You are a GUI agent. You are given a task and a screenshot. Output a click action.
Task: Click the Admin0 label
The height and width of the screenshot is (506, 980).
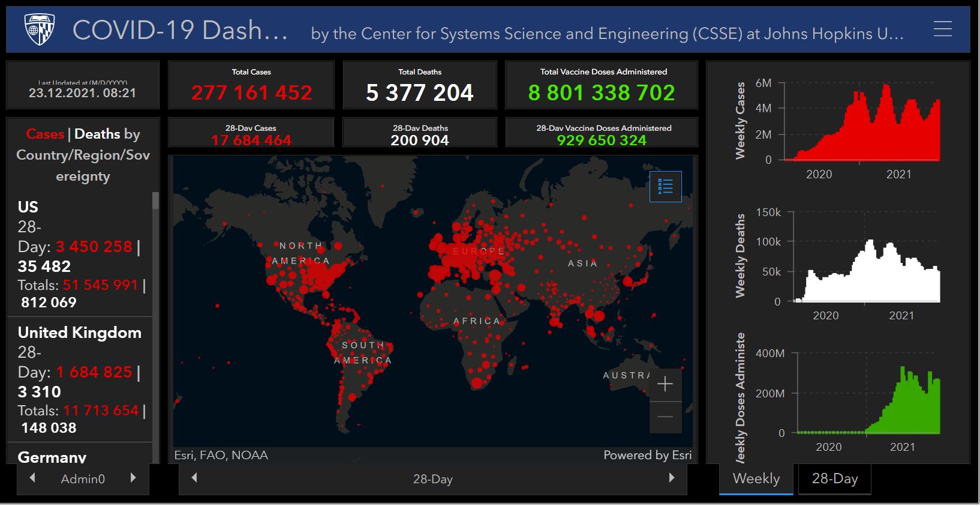click(83, 479)
